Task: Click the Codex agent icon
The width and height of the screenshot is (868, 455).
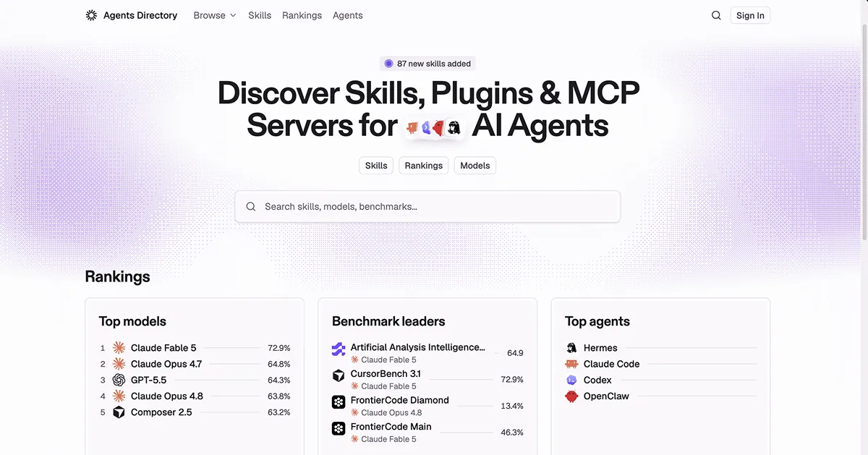Action: coord(571,380)
